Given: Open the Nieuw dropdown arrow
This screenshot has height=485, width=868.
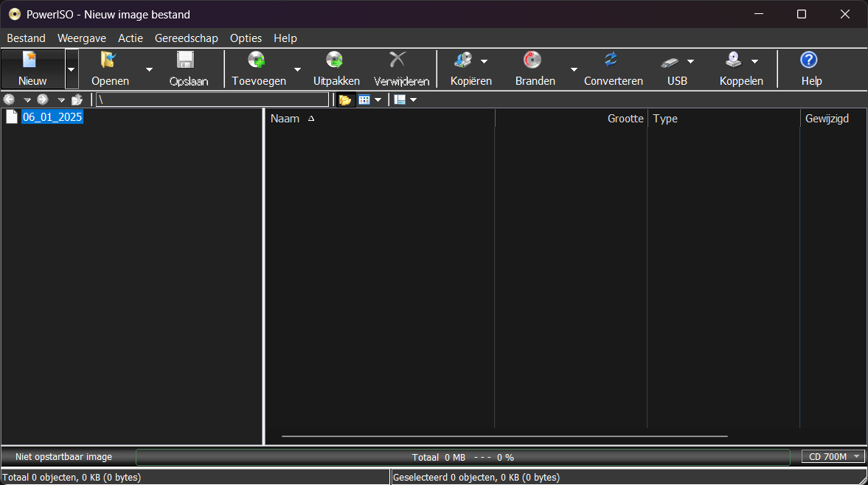Looking at the screenshot, I should [x=72, y=69].
